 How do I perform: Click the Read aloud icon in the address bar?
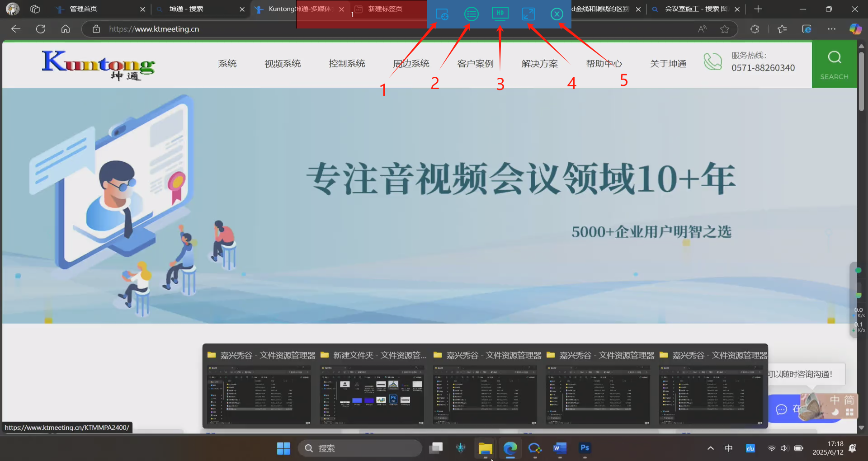pyautogui.click(x=702, y=29)
